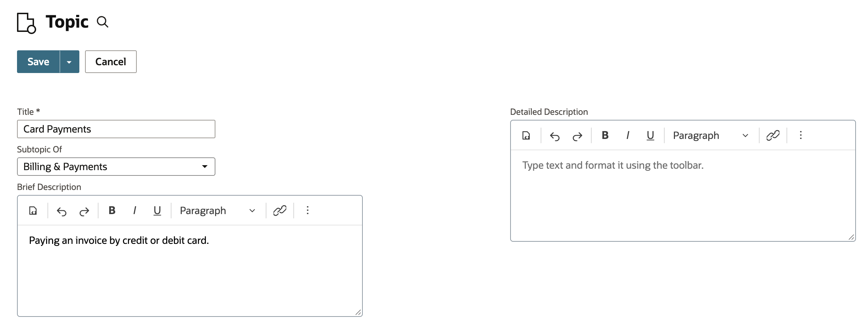This screenshot has width=868, height=319.
Task: Click undo in Detailed Description toolbar
Action: [x=555, y=136]
